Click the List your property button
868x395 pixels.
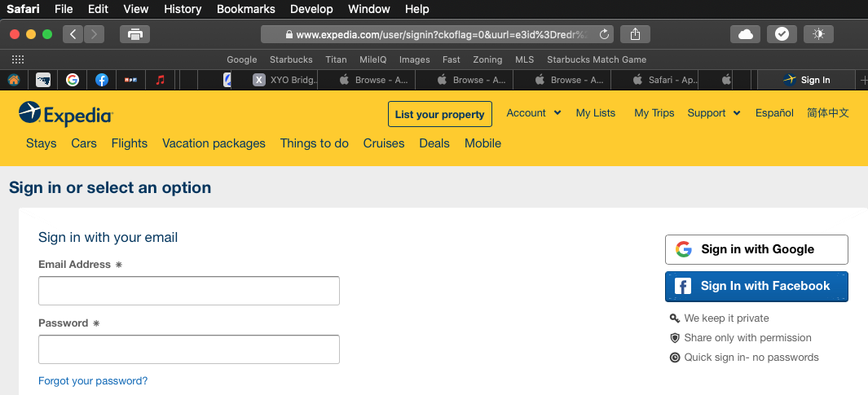click(x=440, y=115)
